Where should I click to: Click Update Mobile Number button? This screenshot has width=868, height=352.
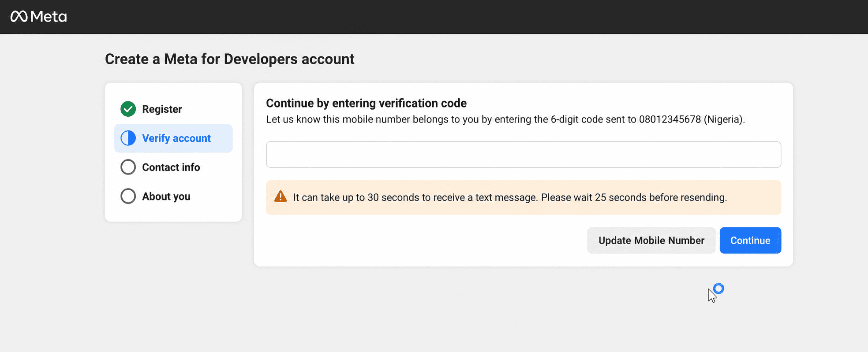tap(651, 241)
